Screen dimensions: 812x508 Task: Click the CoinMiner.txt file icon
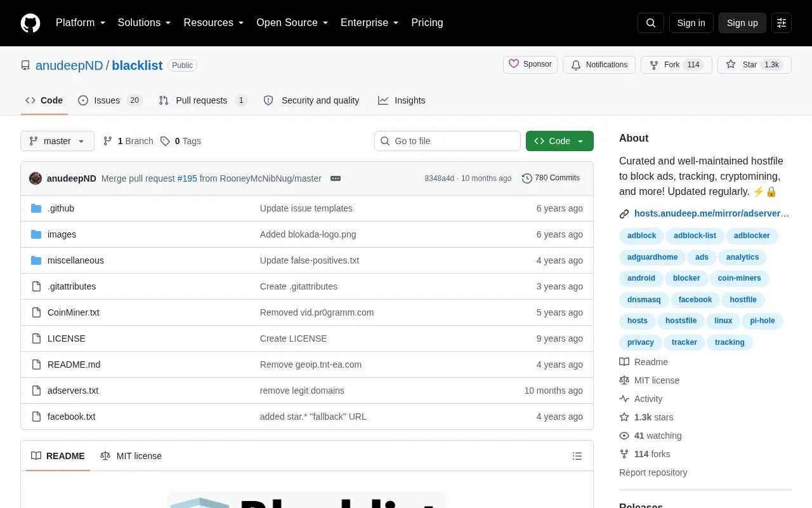tap(36, 312)
